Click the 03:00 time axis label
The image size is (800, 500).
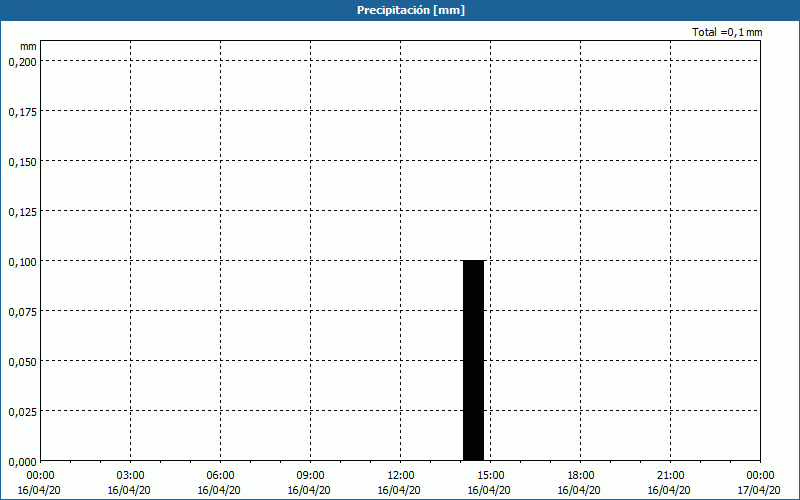[131, 476]
